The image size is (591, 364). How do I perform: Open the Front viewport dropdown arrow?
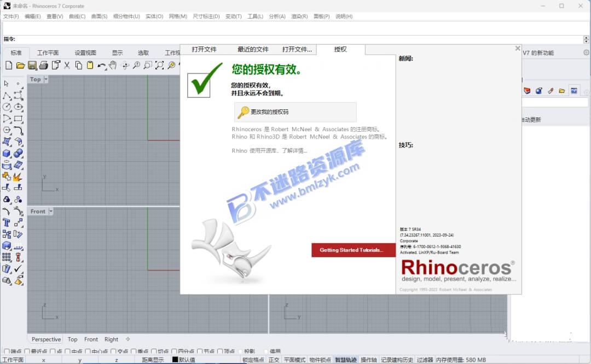pyautogui.click(x=51, y=211)
